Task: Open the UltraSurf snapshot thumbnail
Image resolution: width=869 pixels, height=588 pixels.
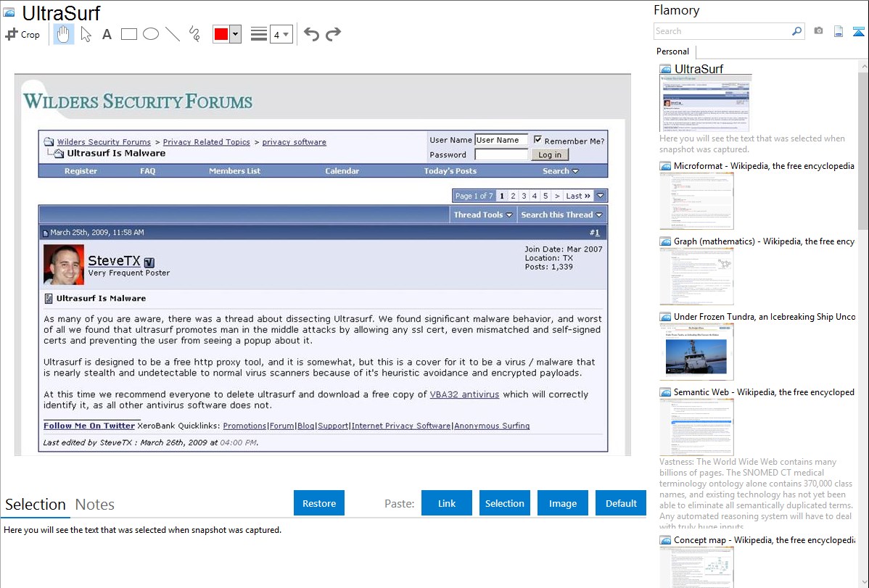Action: point(706,104)
